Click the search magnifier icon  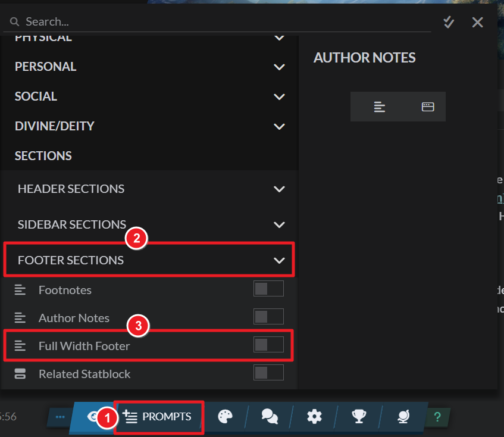14,22
